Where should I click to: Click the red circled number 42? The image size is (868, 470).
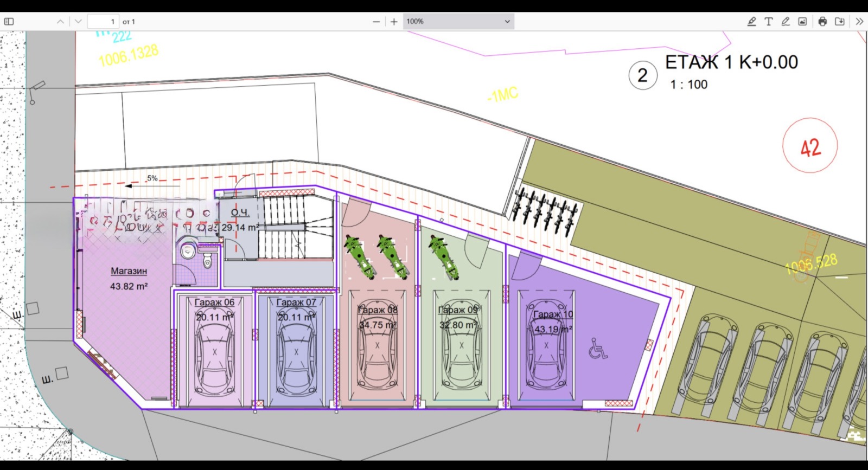(x=810, y=146)
